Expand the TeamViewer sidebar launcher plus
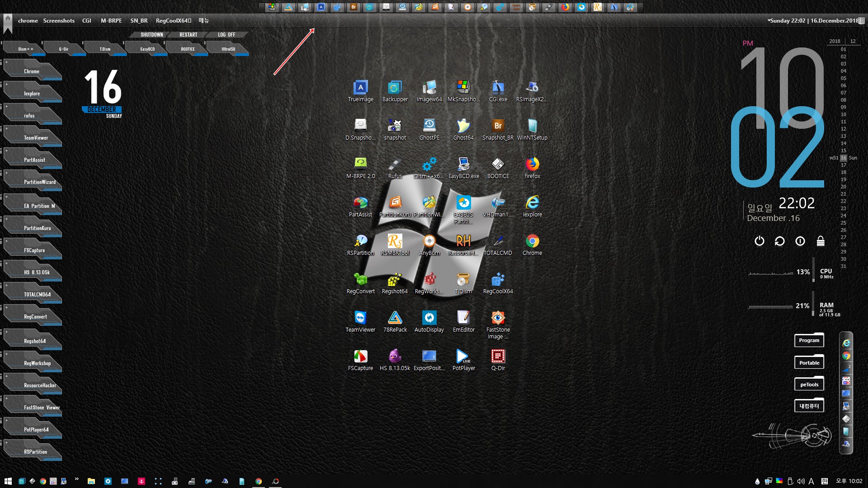 (x=6, y=128)
